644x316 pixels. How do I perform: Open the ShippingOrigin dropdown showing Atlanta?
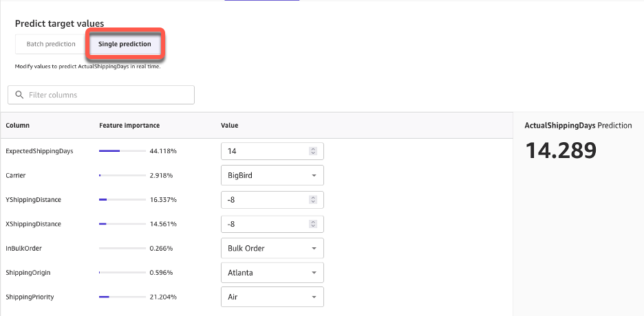point(272,273)
